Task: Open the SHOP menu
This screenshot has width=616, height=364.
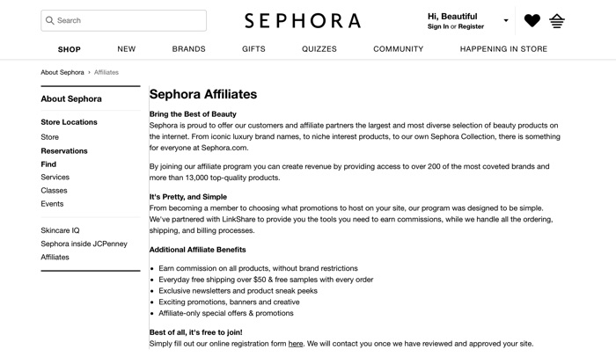Action: (70, 49)
